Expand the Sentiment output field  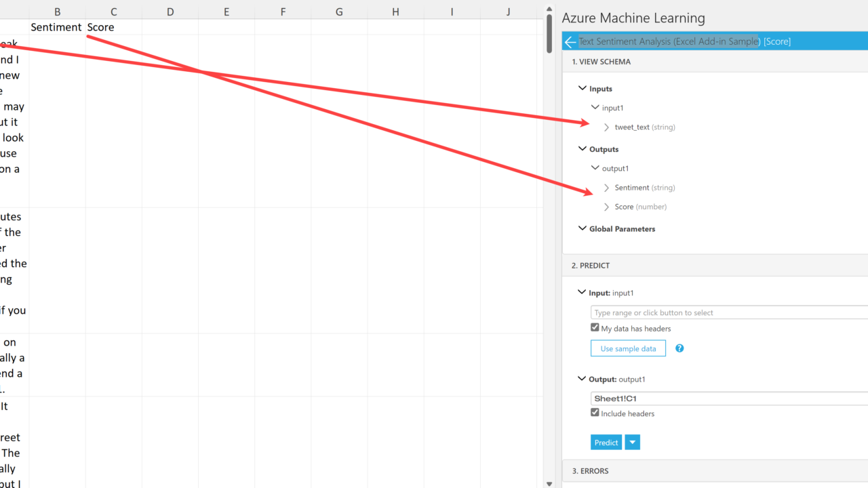tap(607, 188)
